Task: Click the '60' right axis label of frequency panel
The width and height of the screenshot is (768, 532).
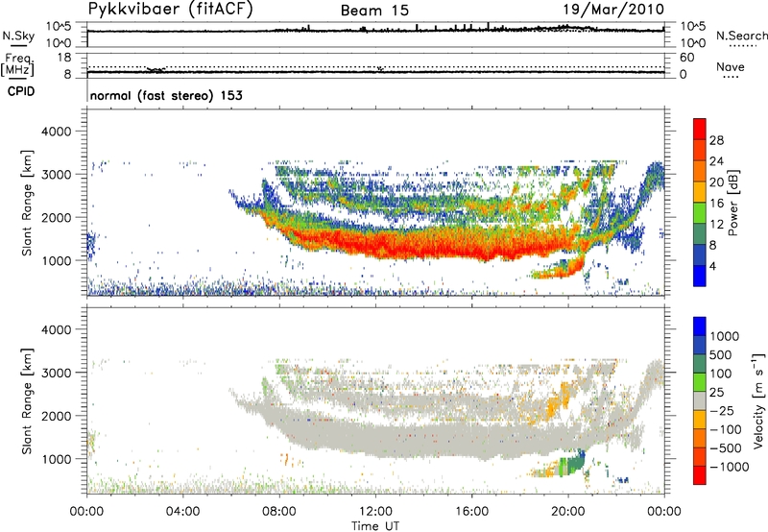Action: click(686, 58)
